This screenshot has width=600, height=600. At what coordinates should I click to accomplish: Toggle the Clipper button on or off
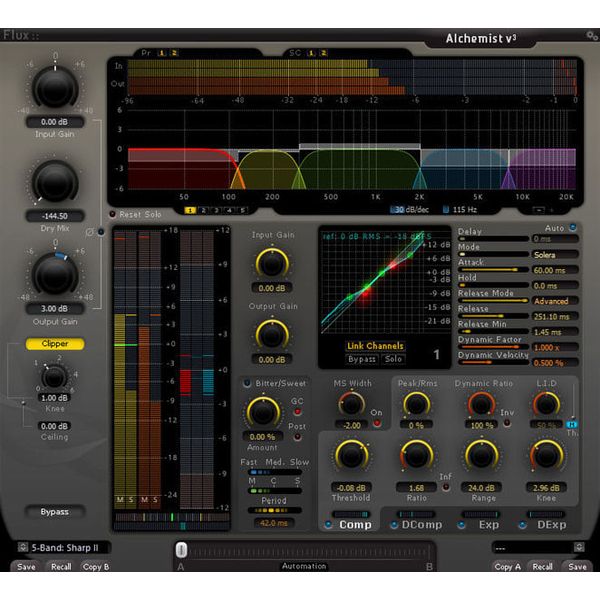(x=55, y=344)
